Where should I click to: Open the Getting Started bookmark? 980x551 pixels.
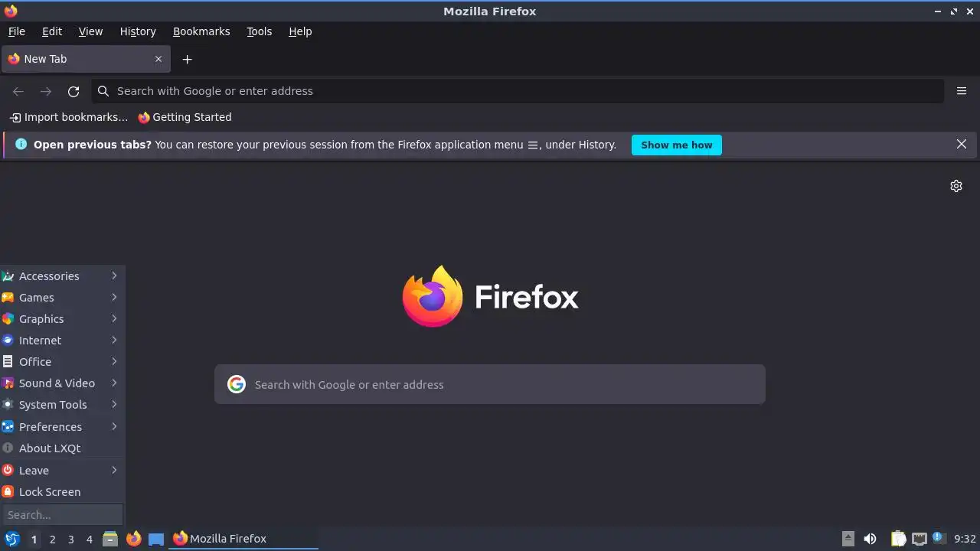coord(185,117)
